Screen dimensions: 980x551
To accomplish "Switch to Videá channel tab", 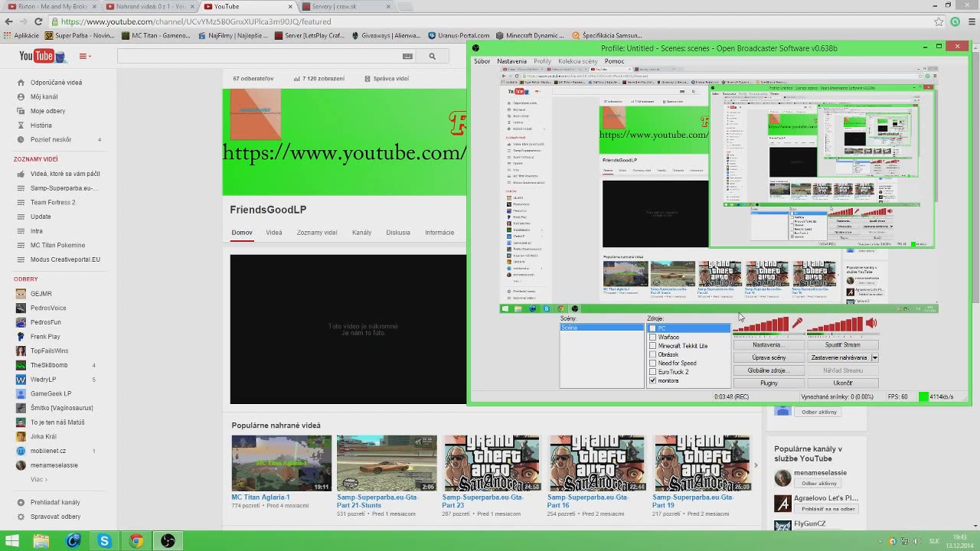I will (x=274, y=233).
